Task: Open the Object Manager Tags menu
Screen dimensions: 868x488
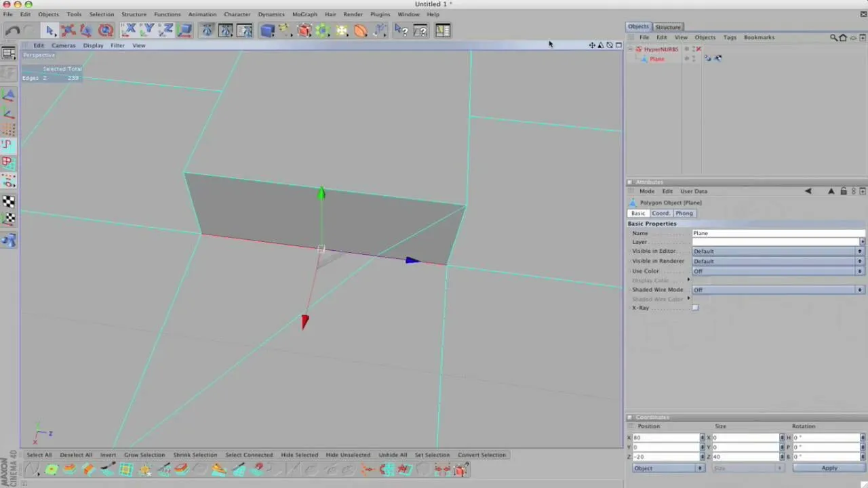Action: coord(730,37)
